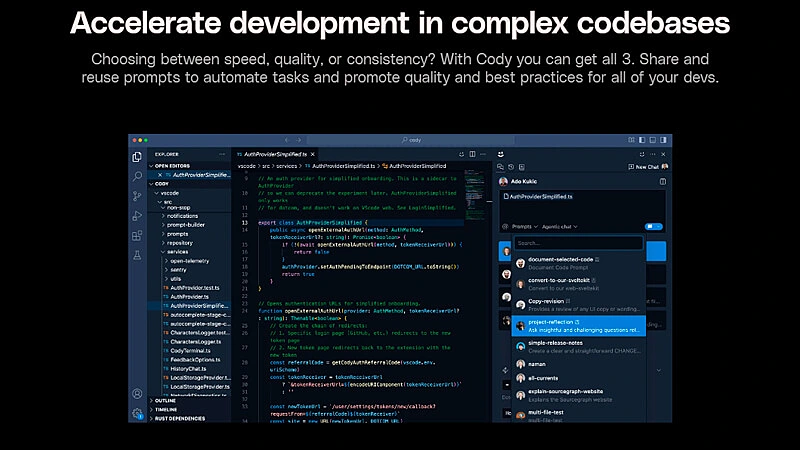Open the Testing flask icon
Viewport: 800px width, 450px height.
coord(137,256)
